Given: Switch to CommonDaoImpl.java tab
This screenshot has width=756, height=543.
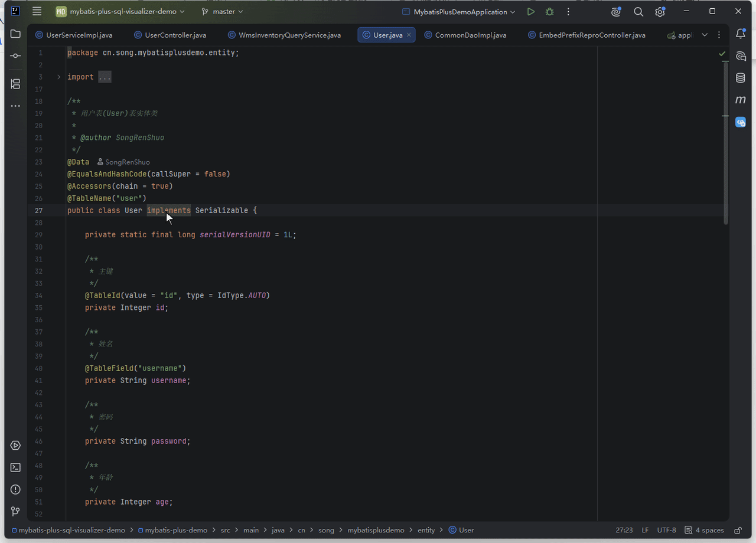Looking at the screenshot, I should (465, 35).
